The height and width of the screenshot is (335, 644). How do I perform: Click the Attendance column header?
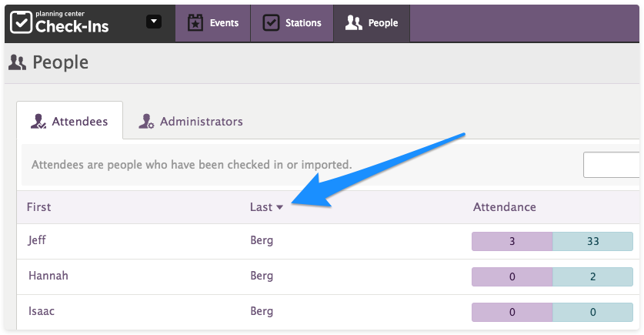click(x=504, y=207)
